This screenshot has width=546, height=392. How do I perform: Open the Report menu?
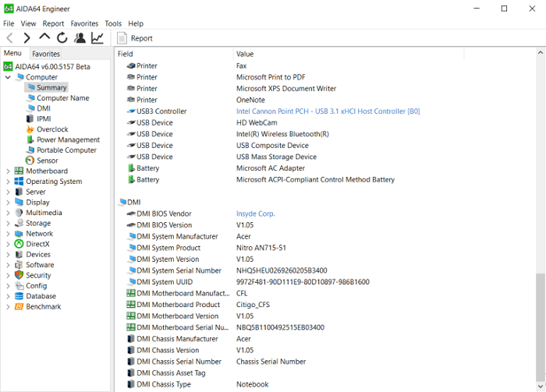tap(53, 23)
